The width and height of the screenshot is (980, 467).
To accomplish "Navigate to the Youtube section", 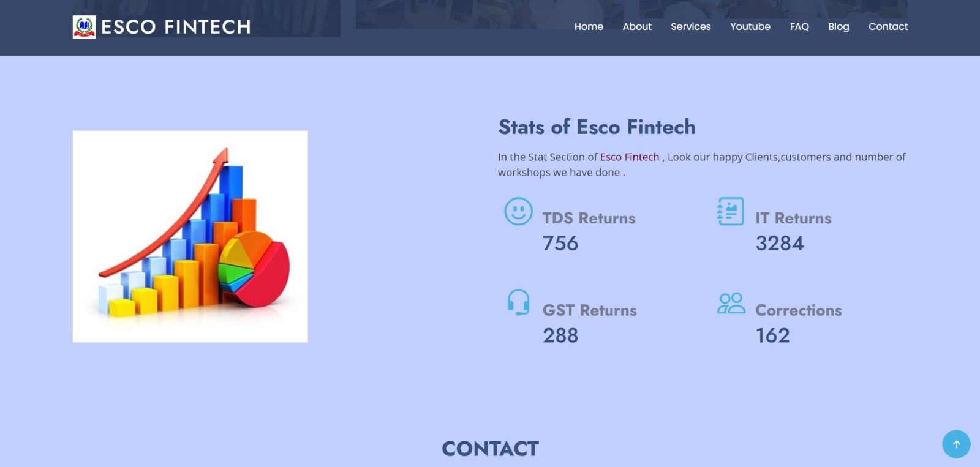I will (750, 26).
